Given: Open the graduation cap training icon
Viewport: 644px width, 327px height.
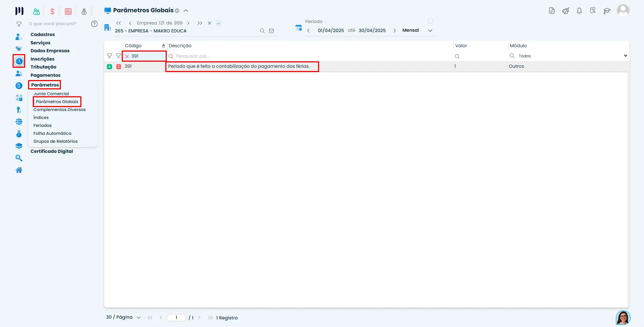Looking at the screenshot, I should pos(607,11).
